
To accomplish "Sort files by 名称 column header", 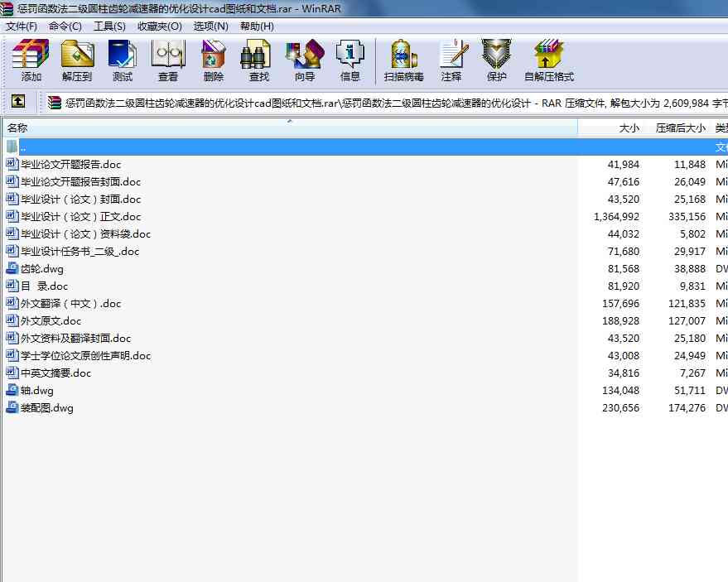I will 18,128.
